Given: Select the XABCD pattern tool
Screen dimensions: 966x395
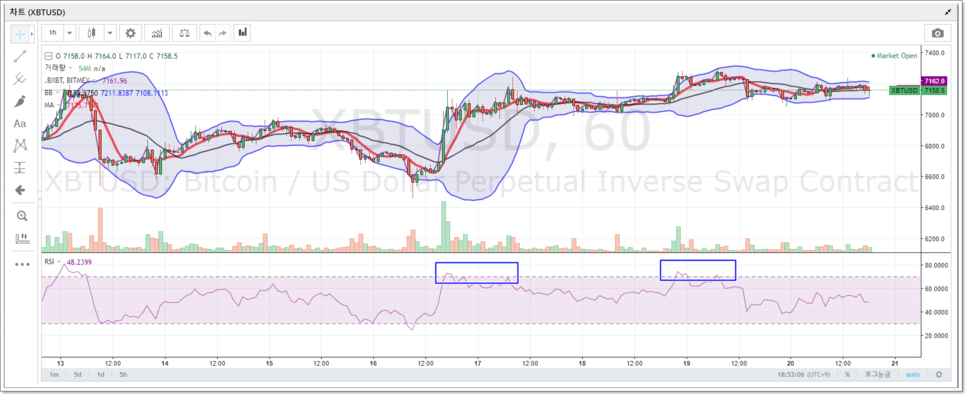Looking at the screenshot, I should pos(20,145).
